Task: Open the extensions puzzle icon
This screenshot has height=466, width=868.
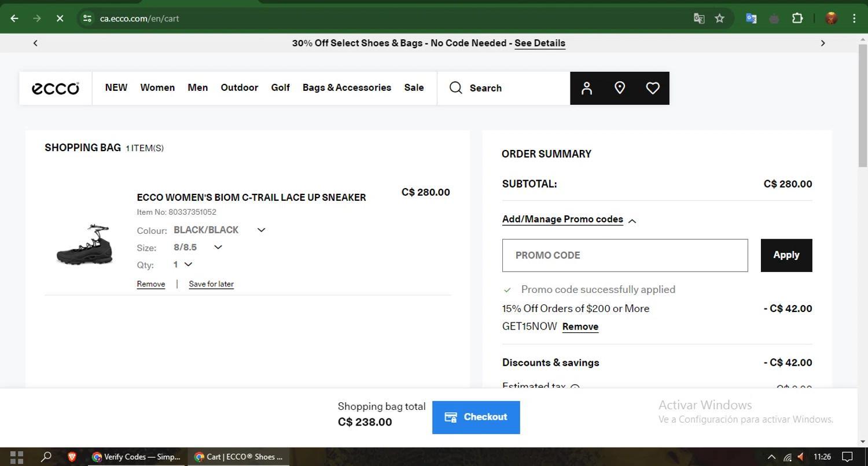Action: click(x=797, y=19)
